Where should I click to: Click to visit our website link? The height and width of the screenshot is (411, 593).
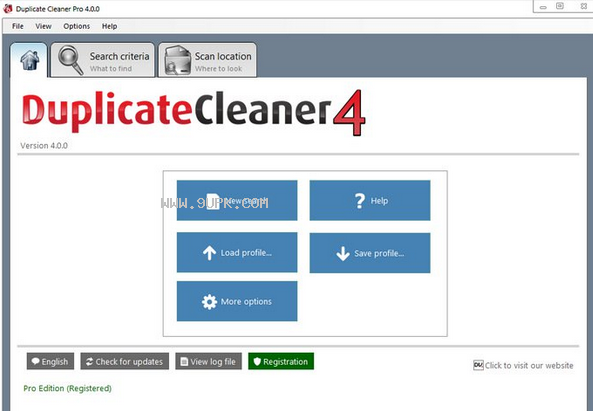(x=523, y=365)
